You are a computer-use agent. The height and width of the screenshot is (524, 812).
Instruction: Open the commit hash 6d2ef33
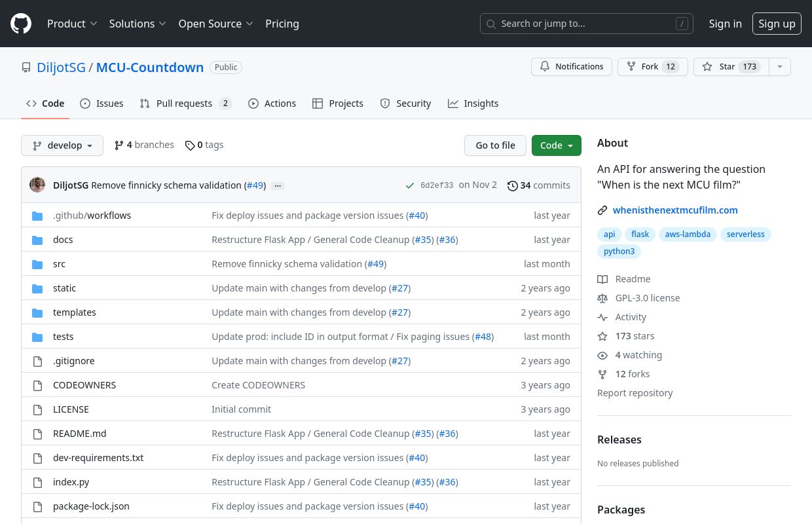tap(437, 185)
